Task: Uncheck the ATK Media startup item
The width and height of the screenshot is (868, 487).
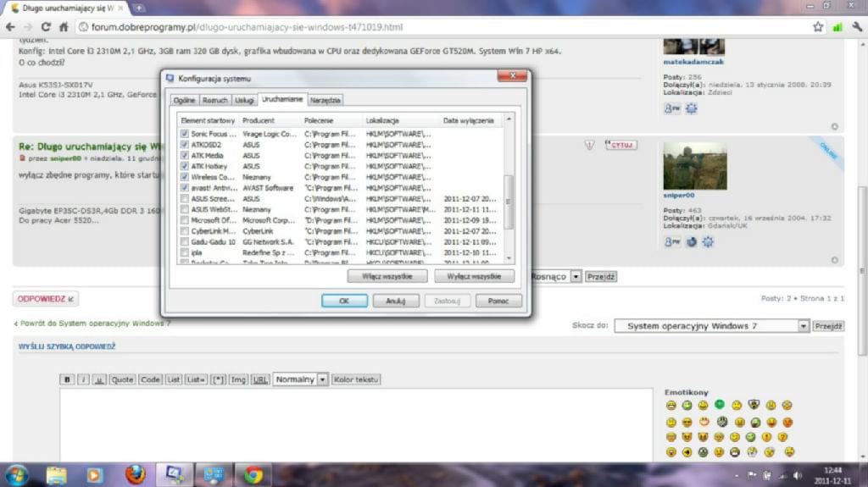Action: tap(184, 156)
